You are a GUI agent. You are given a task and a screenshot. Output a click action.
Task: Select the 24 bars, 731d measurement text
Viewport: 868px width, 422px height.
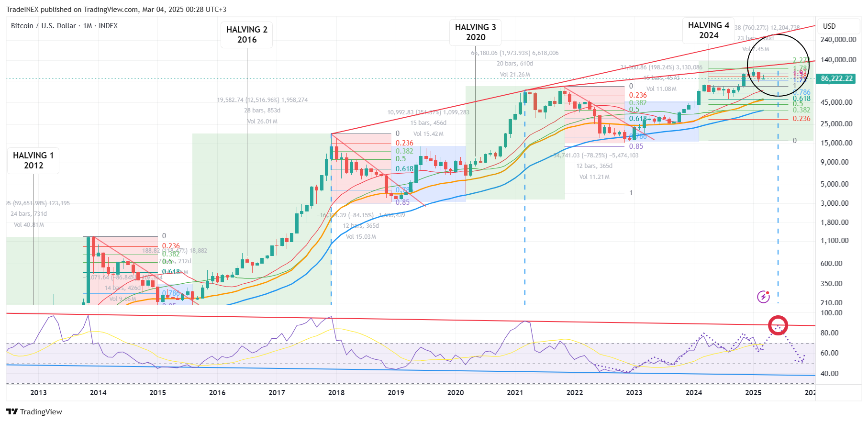click(x=29, y=214)
